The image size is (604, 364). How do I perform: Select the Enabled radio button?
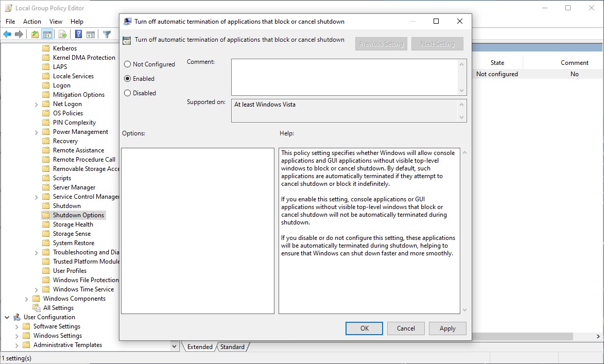point(128,79)
